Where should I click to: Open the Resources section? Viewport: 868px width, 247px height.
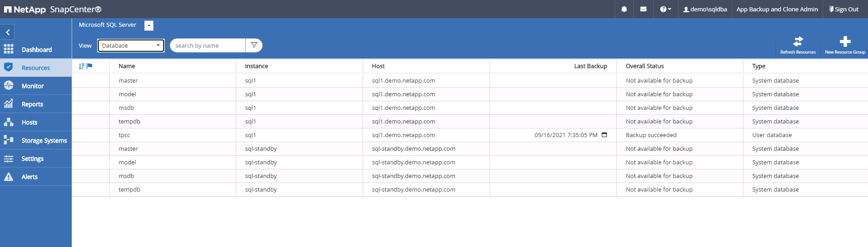click(36, 68)
